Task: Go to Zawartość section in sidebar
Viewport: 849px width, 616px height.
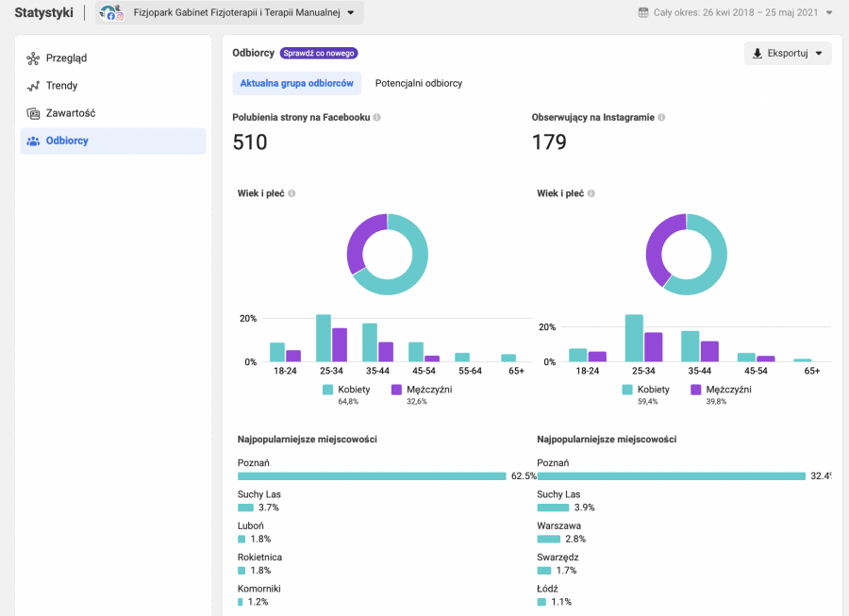Action: pyautogui.click(x=70, y=113)
